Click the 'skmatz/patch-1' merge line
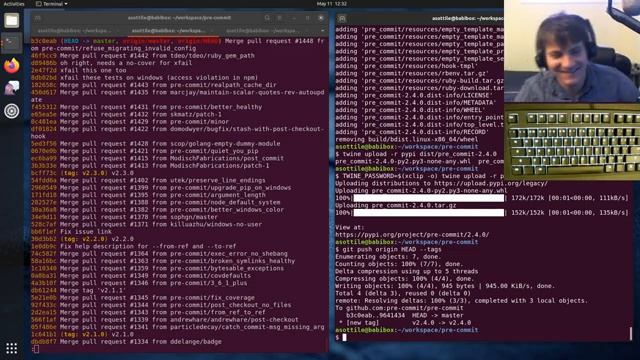640x360 pixels. click(x=128, y=114)
